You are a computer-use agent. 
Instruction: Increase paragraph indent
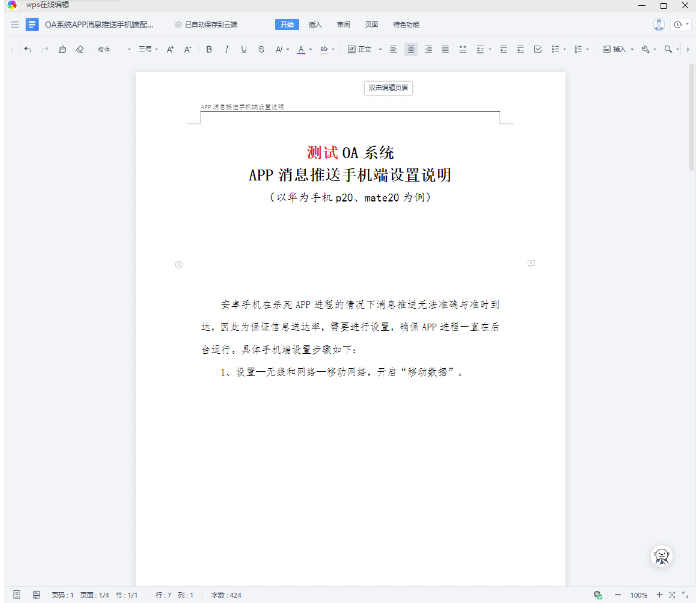click(520, 49)
